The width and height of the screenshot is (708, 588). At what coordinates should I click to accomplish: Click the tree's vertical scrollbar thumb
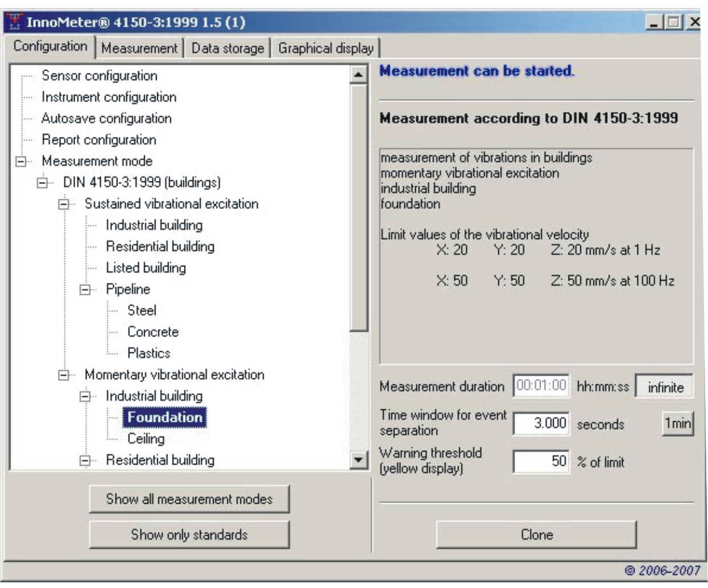pos(358,207)
